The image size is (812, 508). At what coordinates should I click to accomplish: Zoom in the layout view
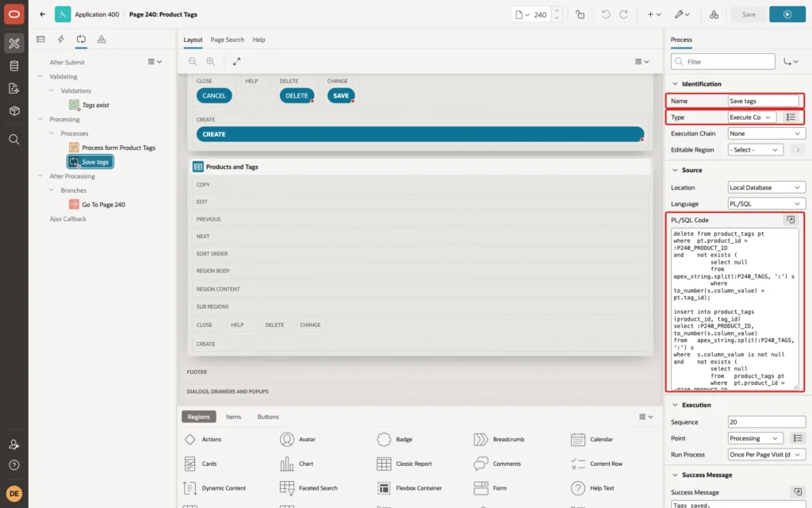[x=210, y=61]
